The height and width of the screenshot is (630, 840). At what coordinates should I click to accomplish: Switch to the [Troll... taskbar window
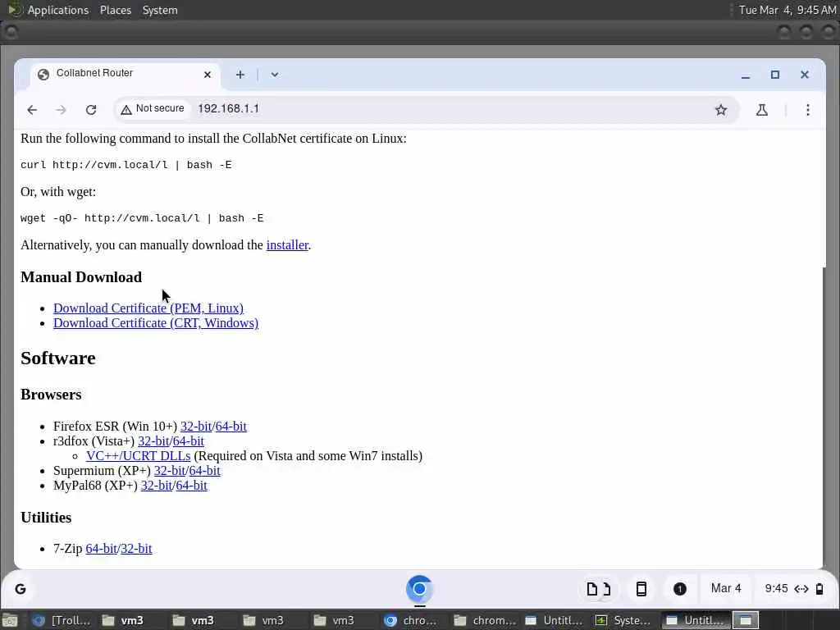point(62,621)
